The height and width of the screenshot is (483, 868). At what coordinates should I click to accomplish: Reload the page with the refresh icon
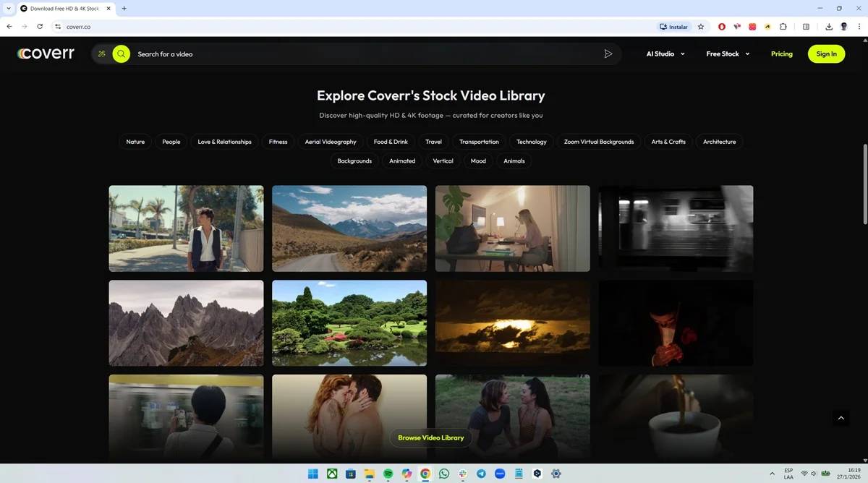pyautogui.click(x=40, y=27)
